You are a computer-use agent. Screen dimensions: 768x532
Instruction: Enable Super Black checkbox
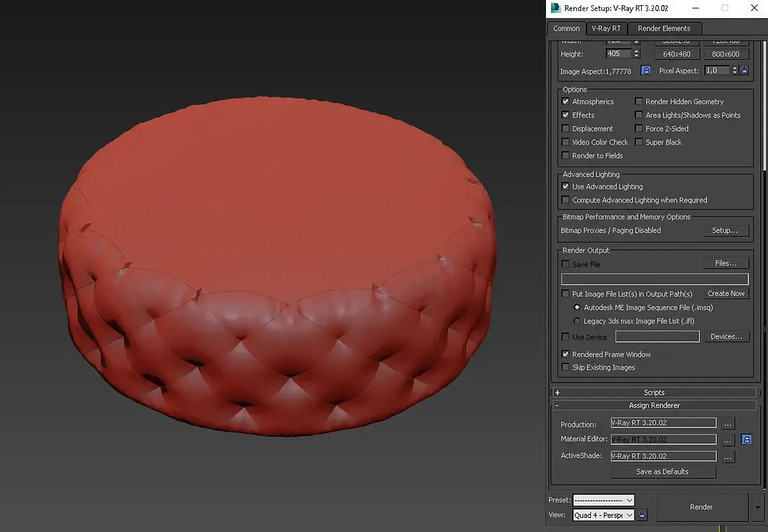(638, 142)
